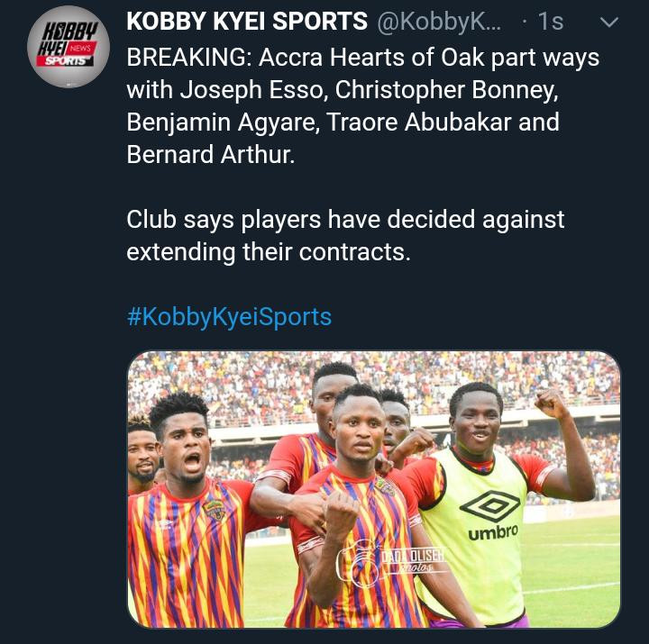Click the Umbro diamond logo on bib

pyautogui.click(x=490, y=505)
